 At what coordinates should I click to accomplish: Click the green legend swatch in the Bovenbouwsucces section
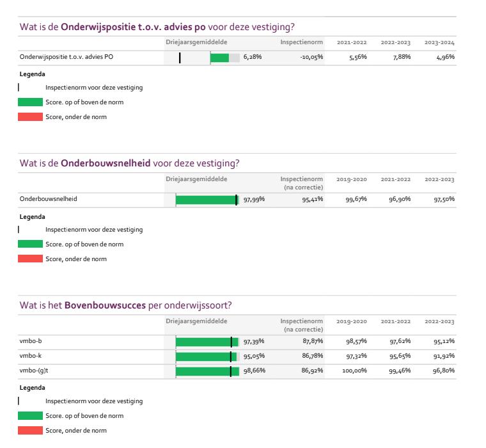30,416
